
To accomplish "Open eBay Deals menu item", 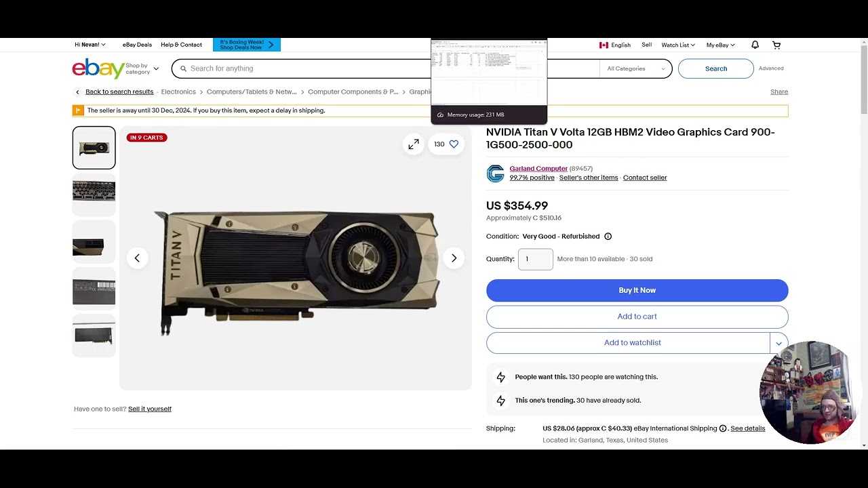I will [x=137, y=45].
